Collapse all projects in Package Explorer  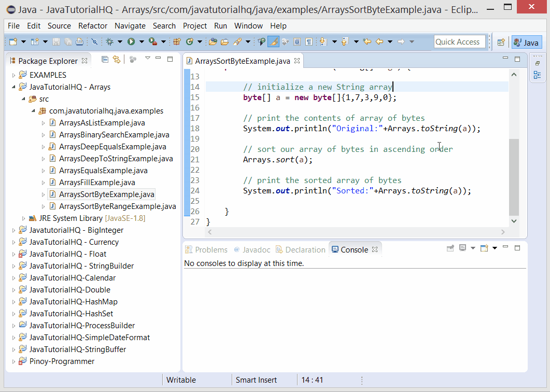click(x=105, y=60)
